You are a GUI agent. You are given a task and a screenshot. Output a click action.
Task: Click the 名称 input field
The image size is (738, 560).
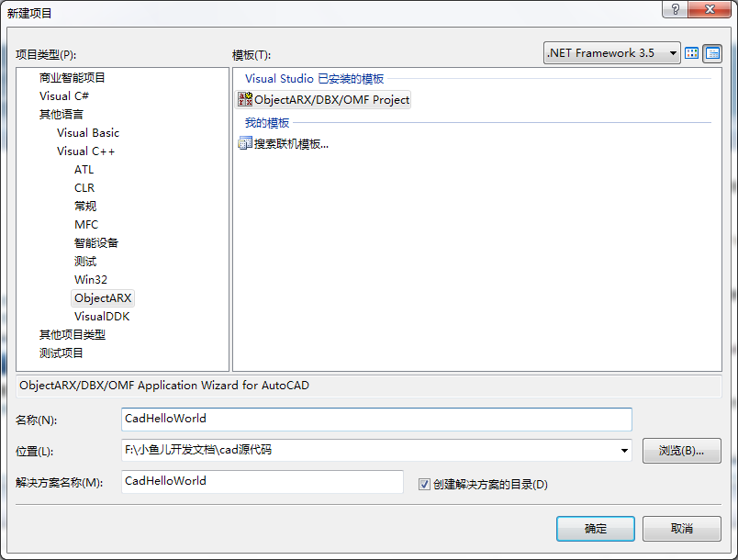tap(376, 420)
